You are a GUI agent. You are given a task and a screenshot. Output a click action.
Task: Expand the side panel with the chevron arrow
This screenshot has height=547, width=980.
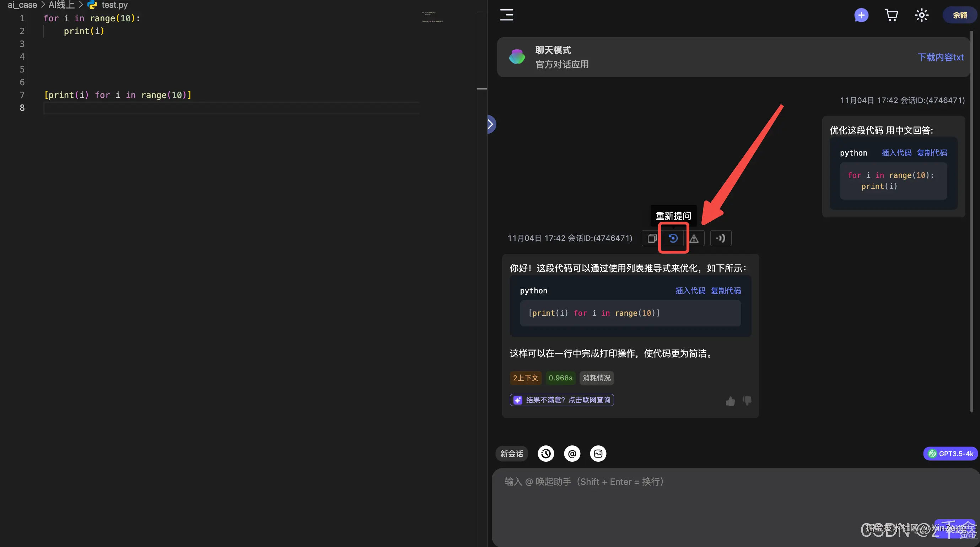(x=490, y=124)
